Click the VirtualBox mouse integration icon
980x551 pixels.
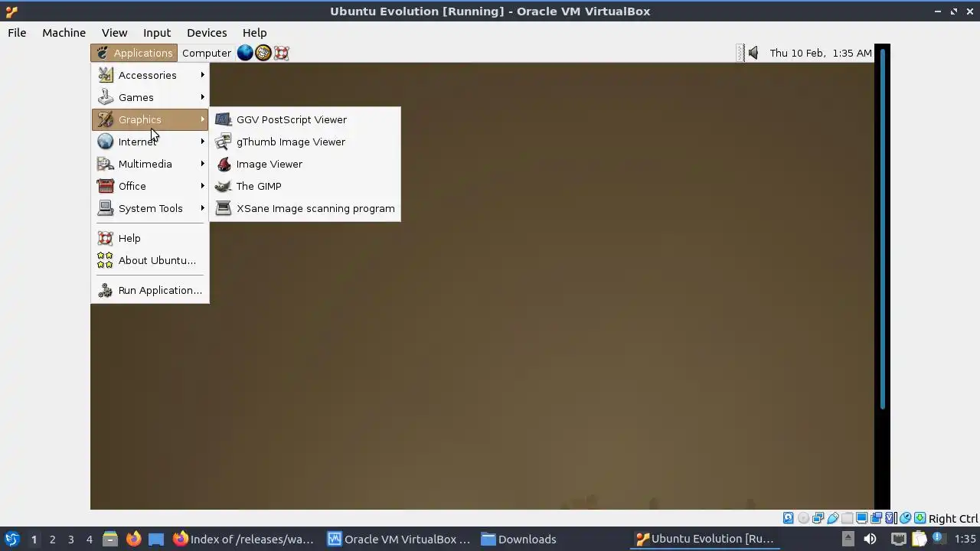pos(905,518)
